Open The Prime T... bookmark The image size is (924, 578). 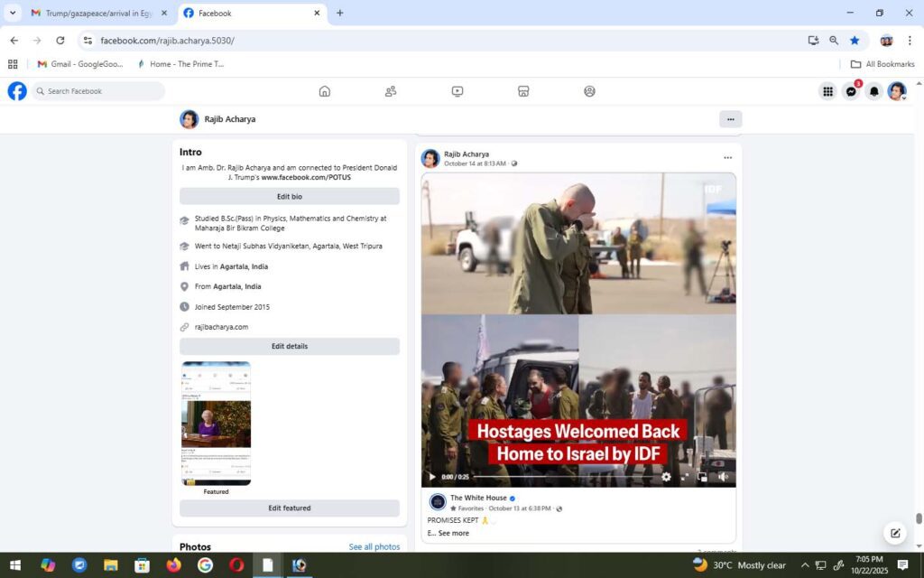pos(180,64)
